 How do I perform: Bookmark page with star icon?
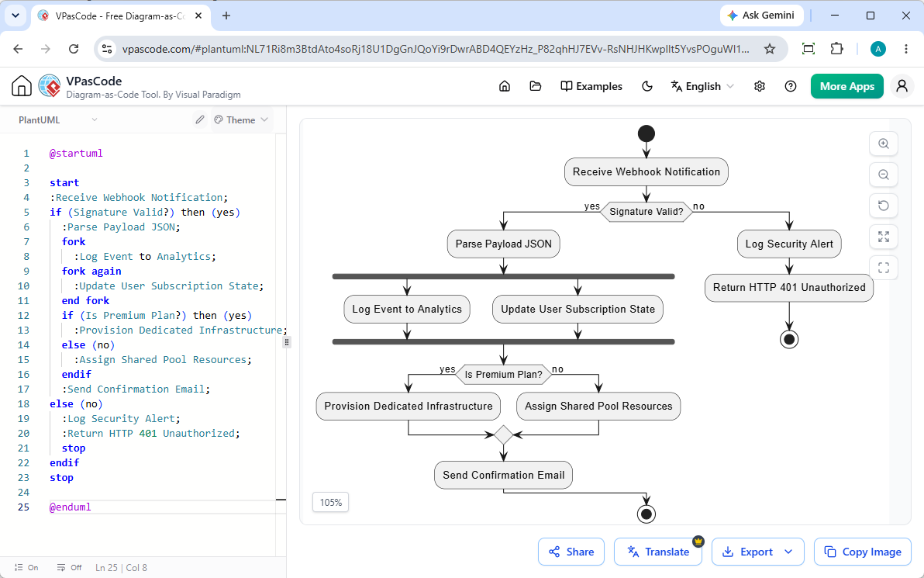(x=770, y=49)
